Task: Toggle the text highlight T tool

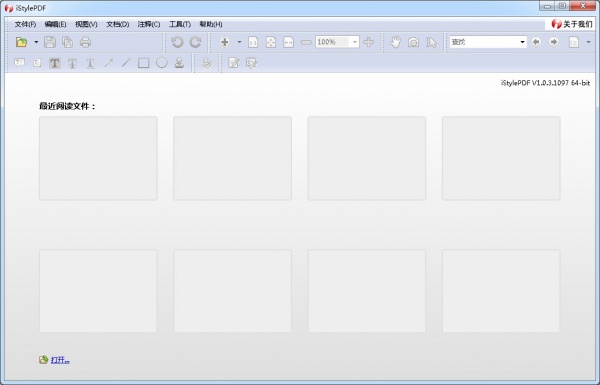Action: (x=55, y=63)
